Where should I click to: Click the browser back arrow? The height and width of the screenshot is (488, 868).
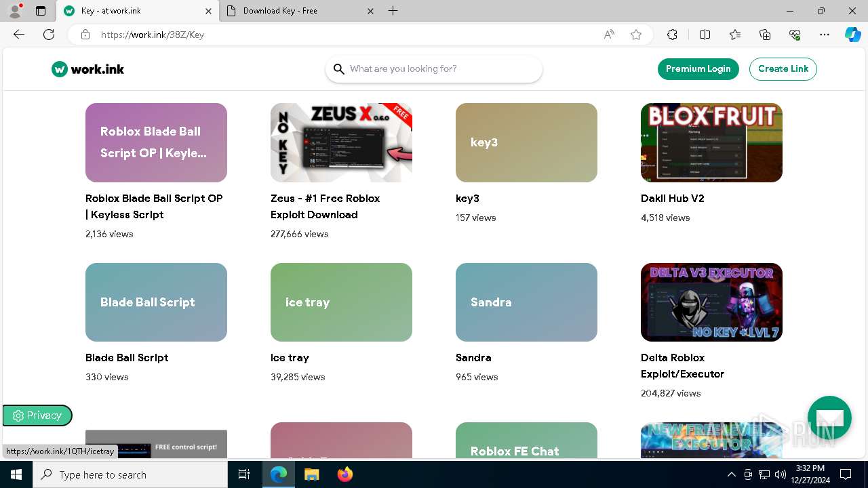pos(19,35)
